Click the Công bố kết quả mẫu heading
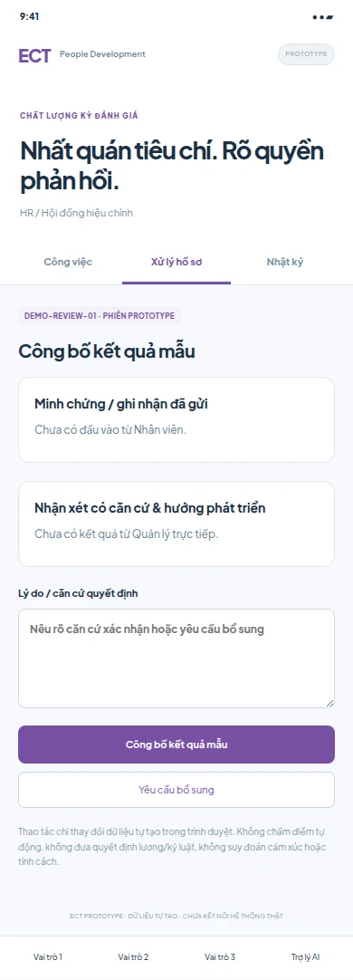 (x=107, y=351)
